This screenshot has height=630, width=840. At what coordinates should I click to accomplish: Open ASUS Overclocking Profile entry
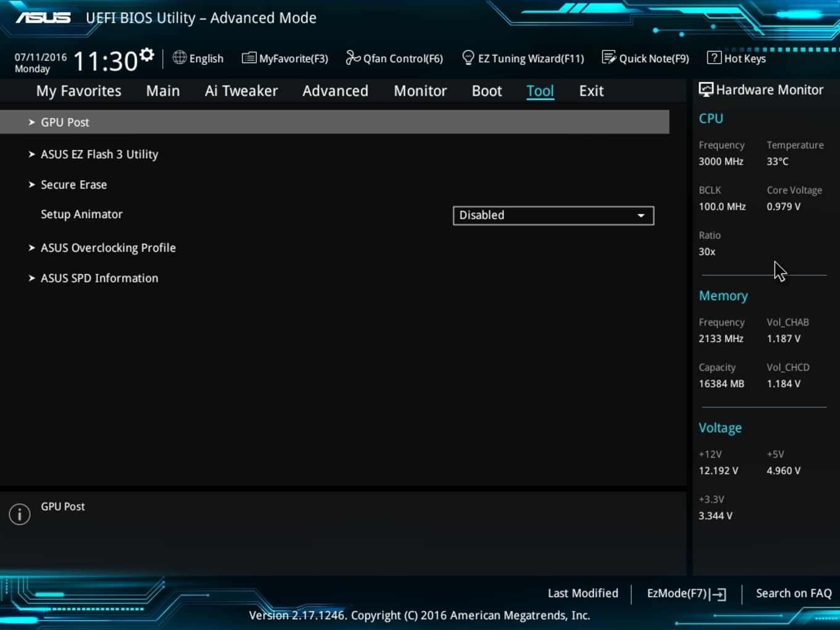point(108,248)
